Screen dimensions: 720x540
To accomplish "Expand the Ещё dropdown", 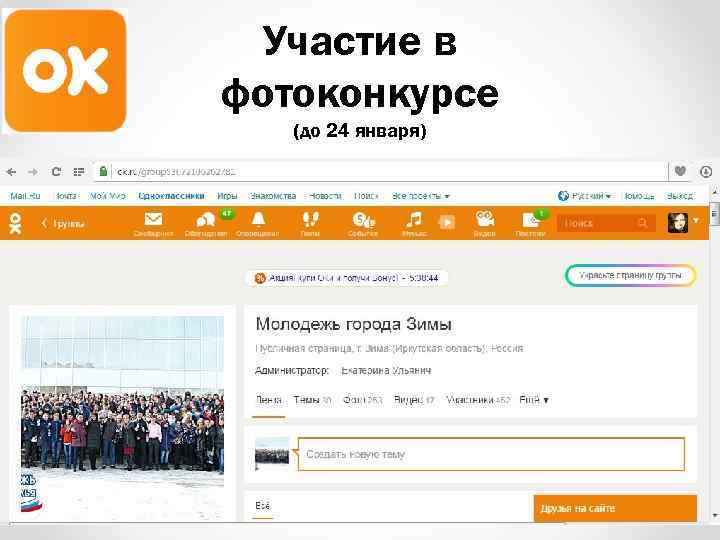I will click(x=534, y=400).
